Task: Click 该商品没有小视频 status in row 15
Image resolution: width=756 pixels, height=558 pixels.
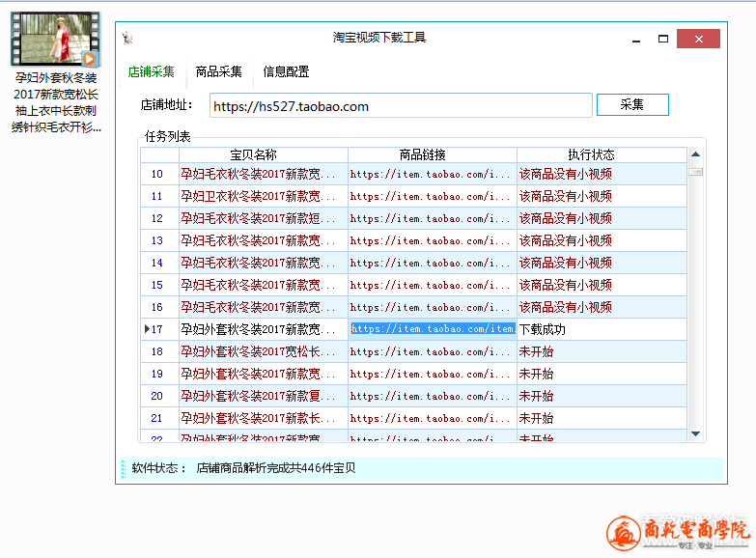Action: coord(602,285)
